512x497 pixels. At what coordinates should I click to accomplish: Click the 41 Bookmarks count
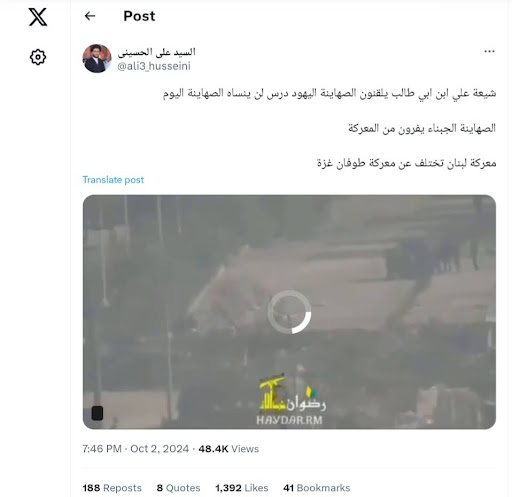pyautogui.click(x=317, y=488)
